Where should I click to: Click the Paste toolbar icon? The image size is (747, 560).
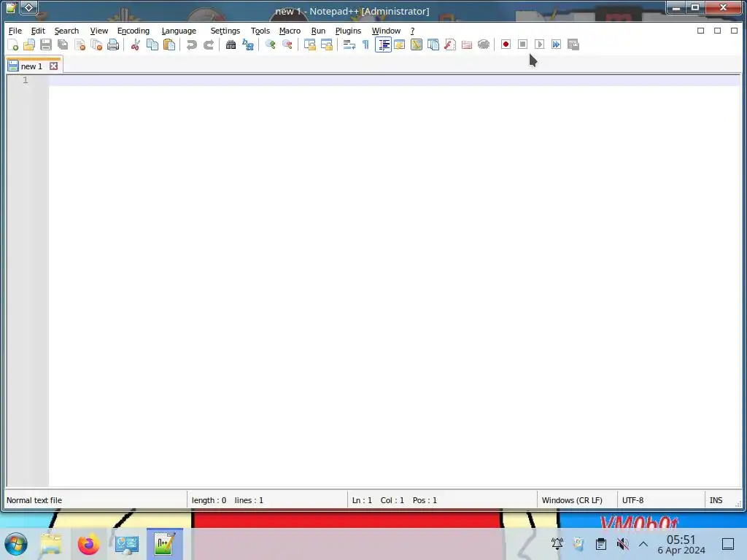(x=169, y=44)
